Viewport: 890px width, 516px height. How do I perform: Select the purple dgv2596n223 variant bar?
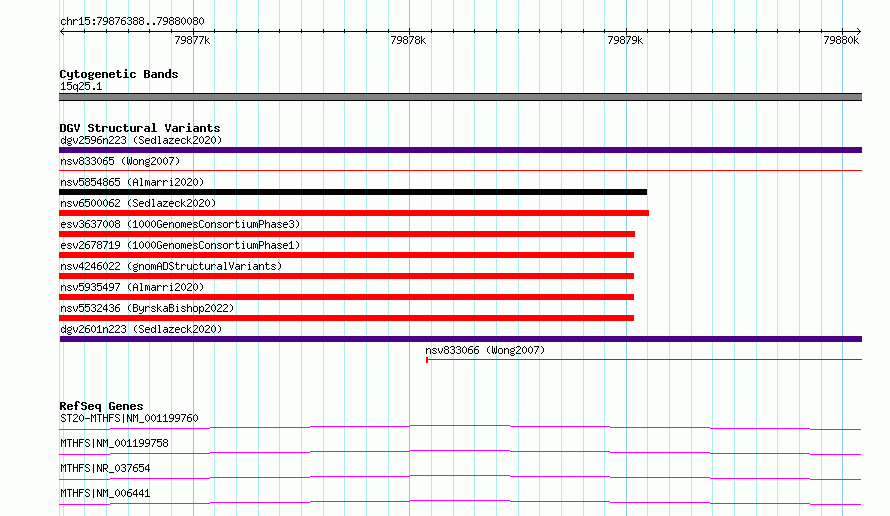[x=460, y=150]
